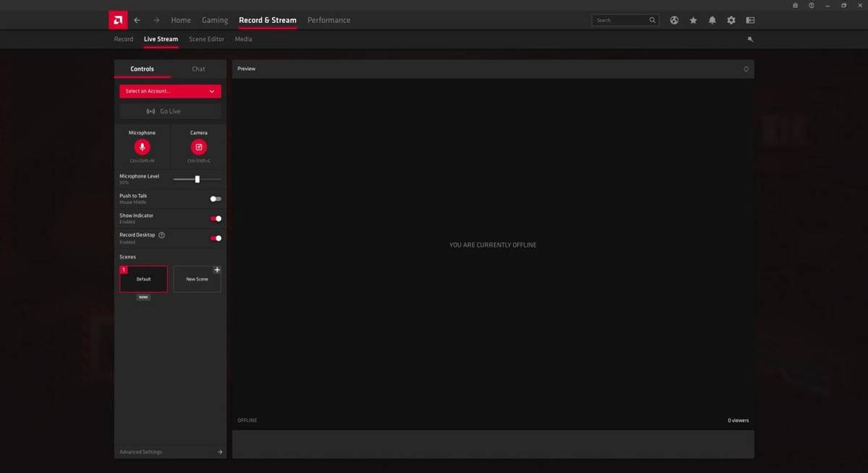Toggle Push to Talk switch
This screenshot has height=473, width=868.
[x=216, y=199]
